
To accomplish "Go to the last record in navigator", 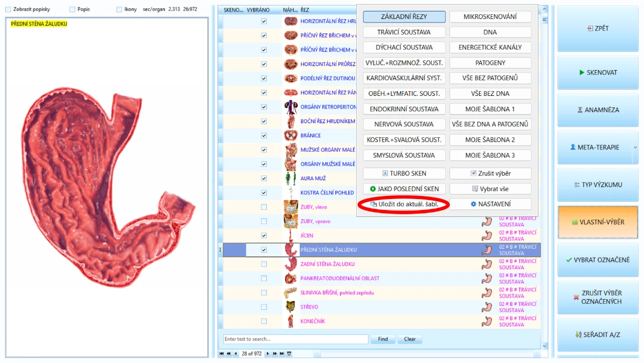I will [282, 354].
